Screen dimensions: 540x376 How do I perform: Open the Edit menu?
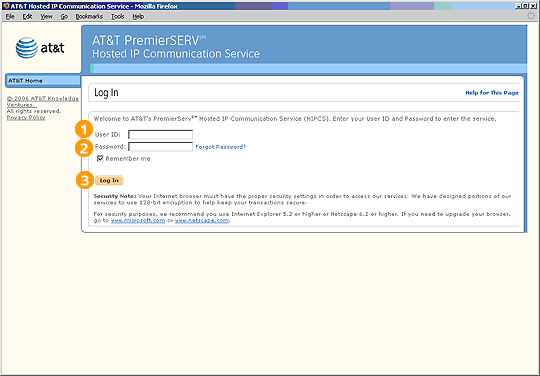coord(28,17)
